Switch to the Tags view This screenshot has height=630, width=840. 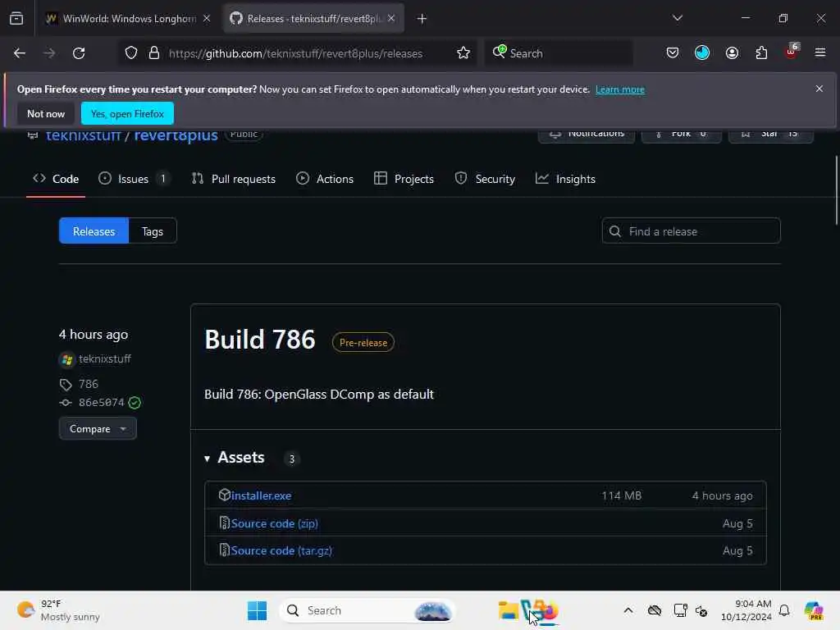(x=153, y=231)
